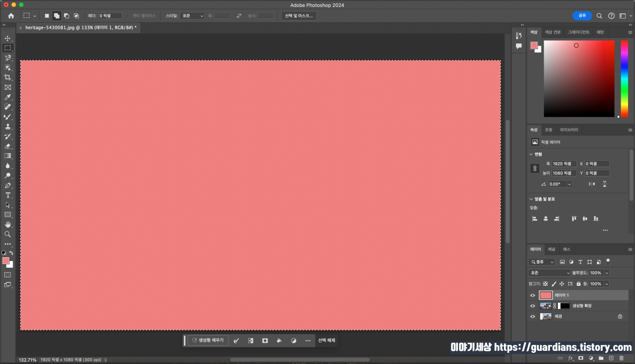The image size is (635, 364).
Task: Go to Photoshop Home screen
Action: pyautogui.click(x=11, y=16)
